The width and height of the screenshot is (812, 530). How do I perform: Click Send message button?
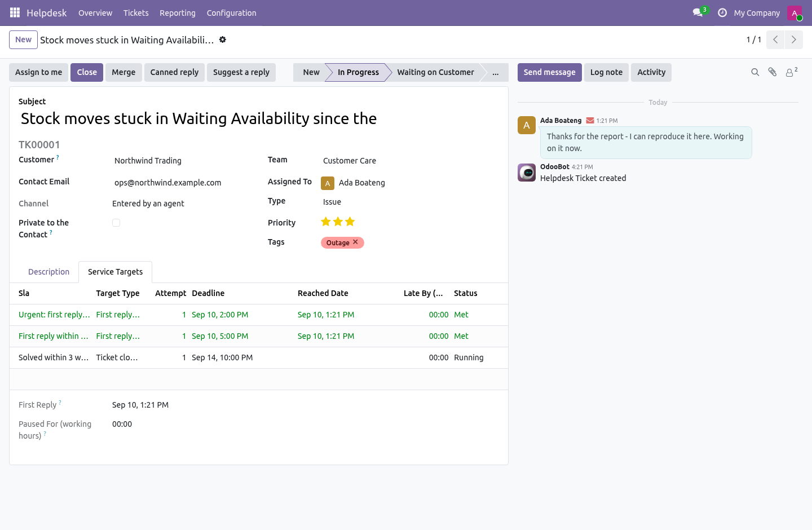(x=550, y=72)
